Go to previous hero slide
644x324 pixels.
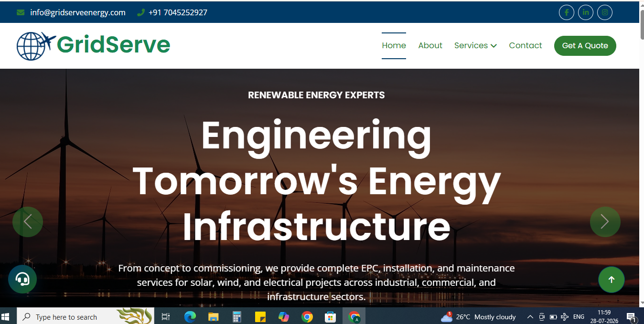tap(28, 222)
